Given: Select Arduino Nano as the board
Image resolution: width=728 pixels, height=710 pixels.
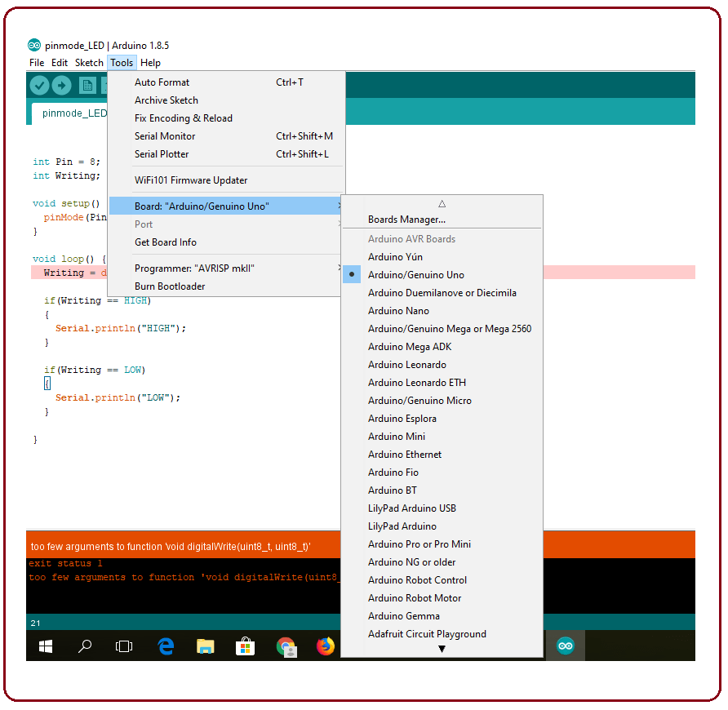Looking at the screenshot, I should [397, 310].
